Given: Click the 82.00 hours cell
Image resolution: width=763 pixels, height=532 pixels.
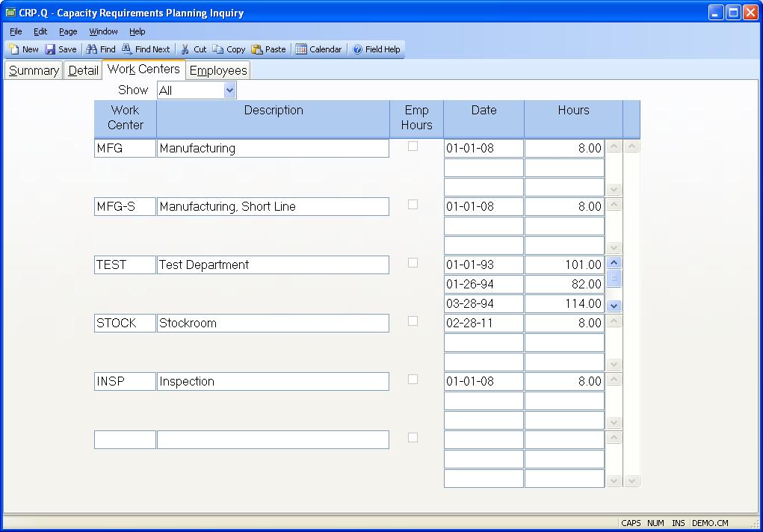Looking at the screenshot, I should (564, 284).
